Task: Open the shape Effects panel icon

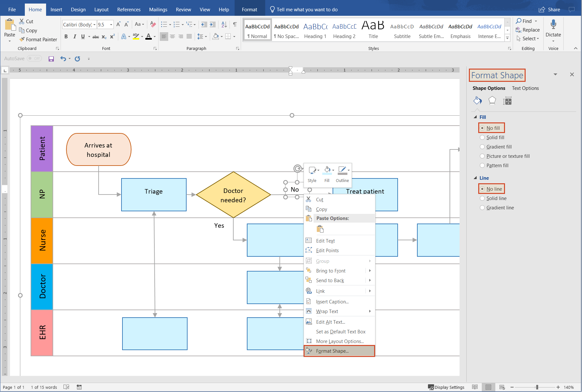Action: [492, 100]
